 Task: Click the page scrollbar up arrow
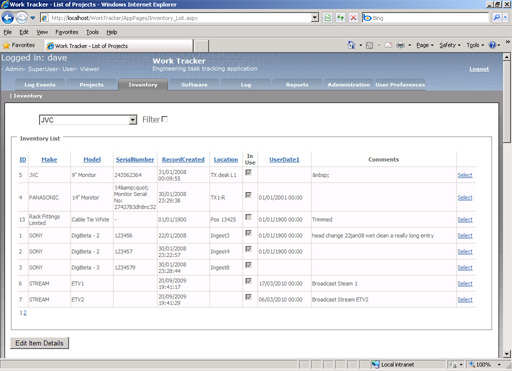click(506, 57)
